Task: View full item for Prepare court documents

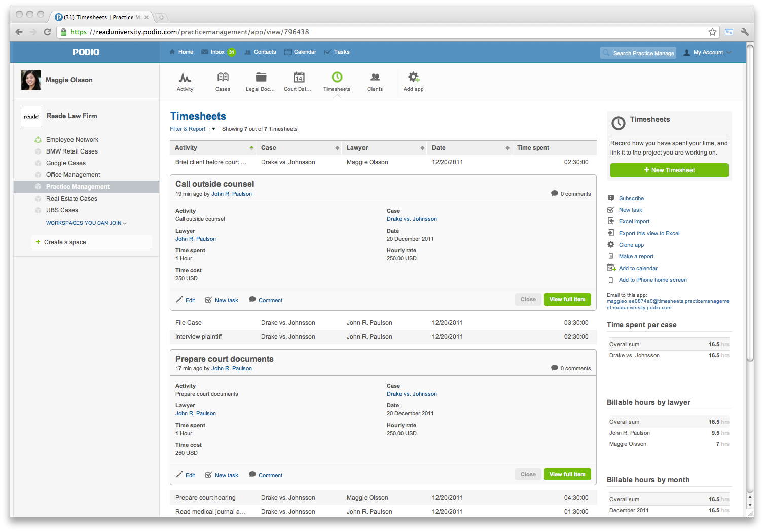Action: (567, 474)
